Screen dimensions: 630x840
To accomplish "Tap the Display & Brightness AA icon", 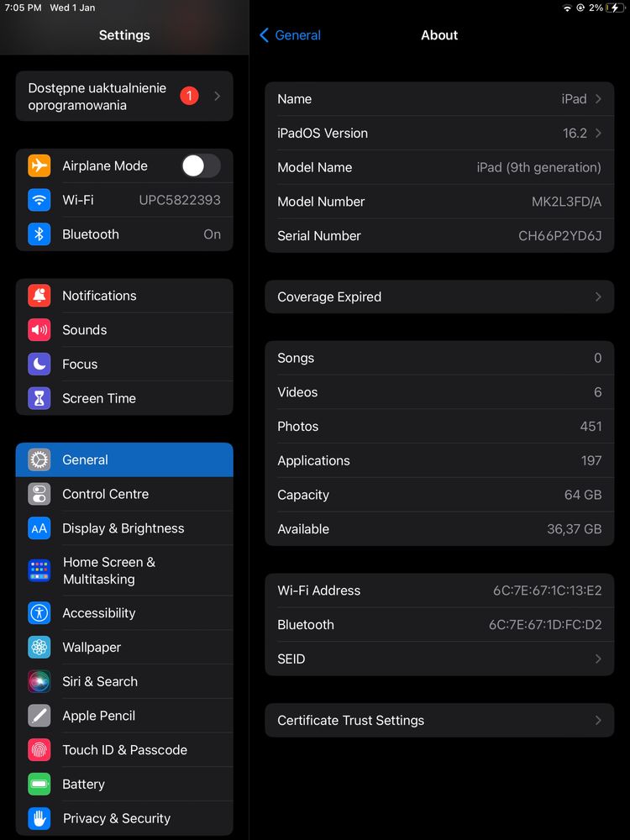I will (39, 528).
